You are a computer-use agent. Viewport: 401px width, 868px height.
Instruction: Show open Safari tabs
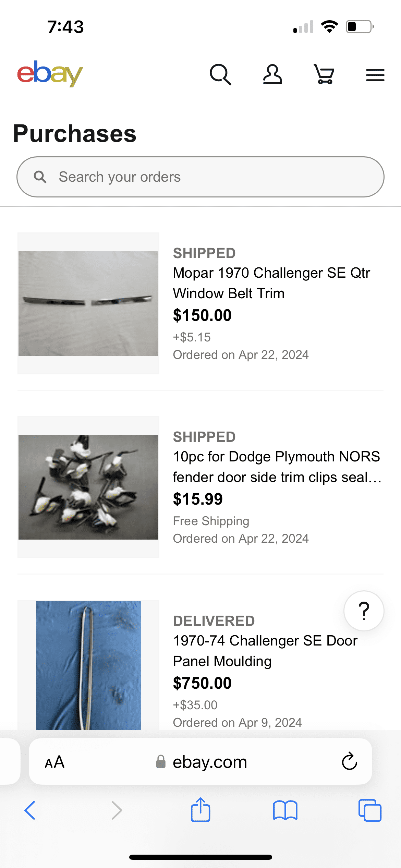pyautogui.click(x=370, y=810)
